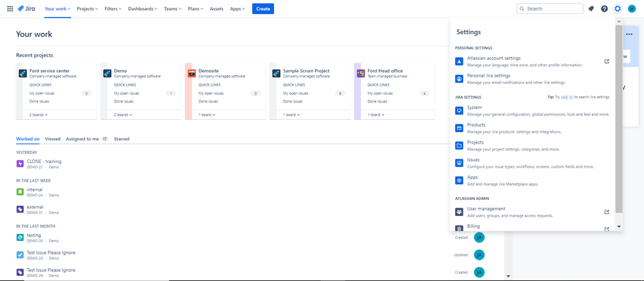Image resolution: width=644 pixels, height=281 pixels.
Task: Click the internal issue type icon
Action: click(20, 192)
